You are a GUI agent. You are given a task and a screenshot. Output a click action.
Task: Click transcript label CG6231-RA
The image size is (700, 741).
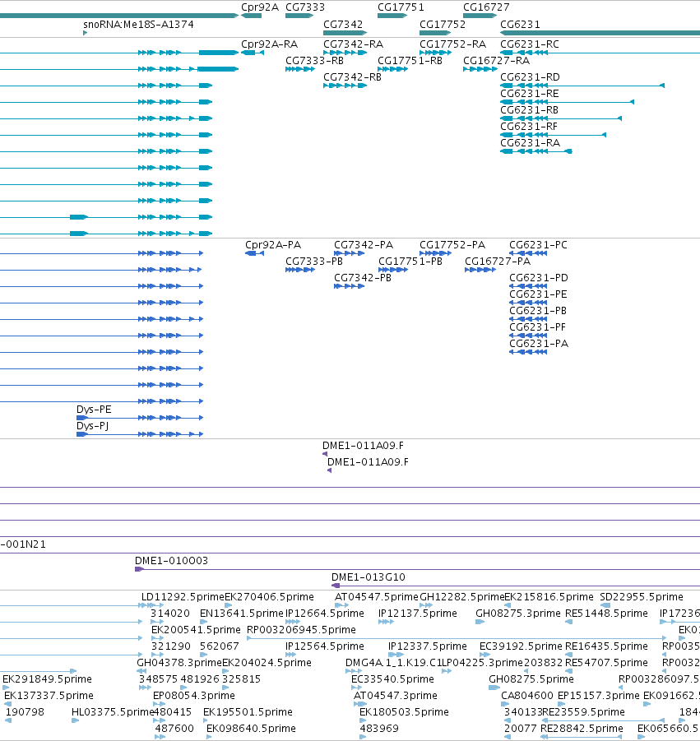point(530,143)
